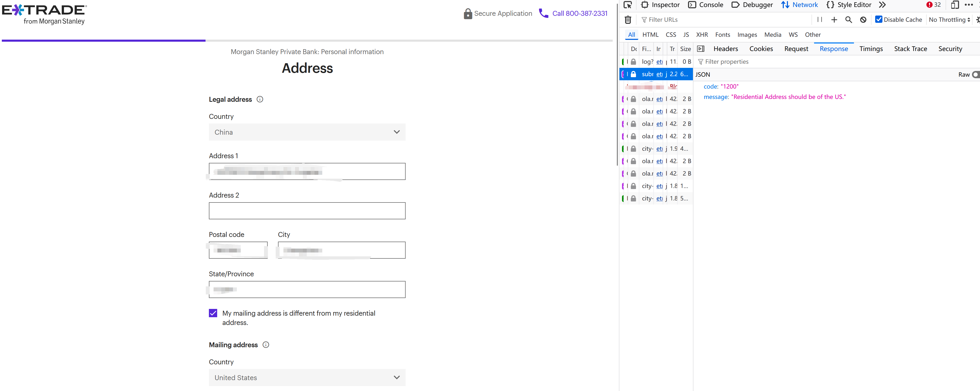Click the plus new request icon
Image resolution: width=980 pixels, height=391 pixels.
tap(834, 20)
